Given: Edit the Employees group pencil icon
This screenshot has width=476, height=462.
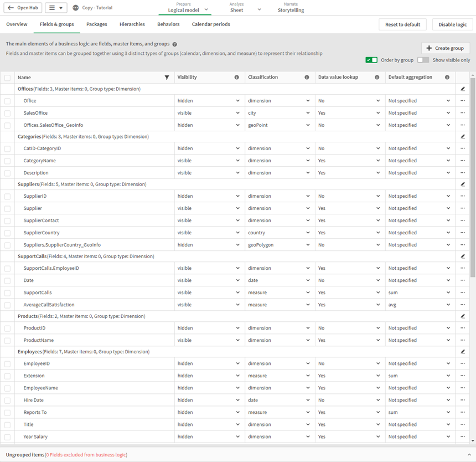Looking at the screenshot, I should point(463,352).
